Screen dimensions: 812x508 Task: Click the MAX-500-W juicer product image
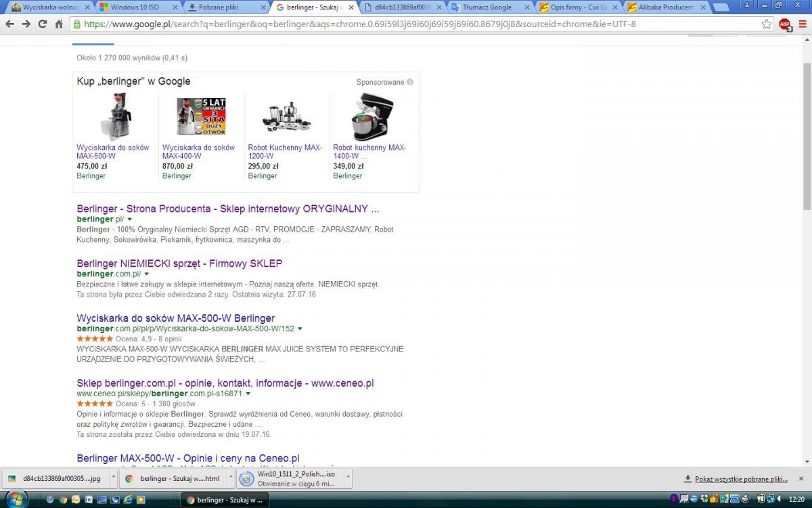pos(115,117)
